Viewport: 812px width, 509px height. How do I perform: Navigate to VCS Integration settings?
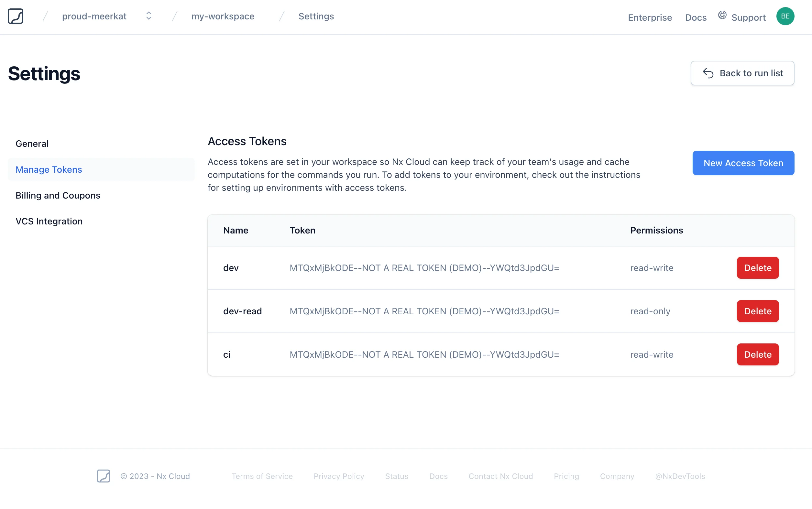(x=49, y=221)
